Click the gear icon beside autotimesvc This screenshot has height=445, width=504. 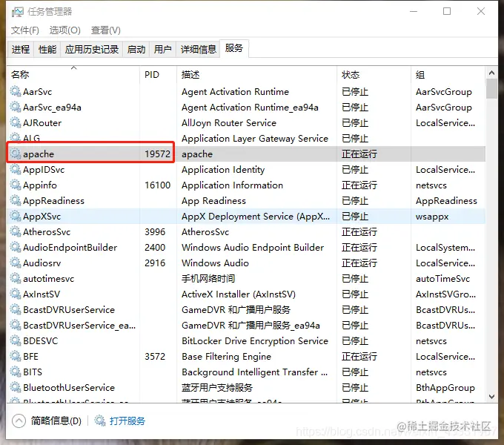coord(15,278)
